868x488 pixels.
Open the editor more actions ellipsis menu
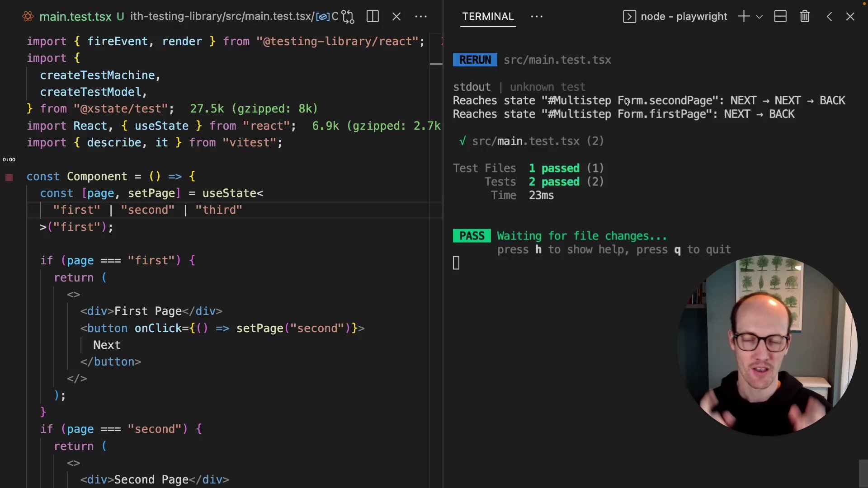tap(420, 16)
